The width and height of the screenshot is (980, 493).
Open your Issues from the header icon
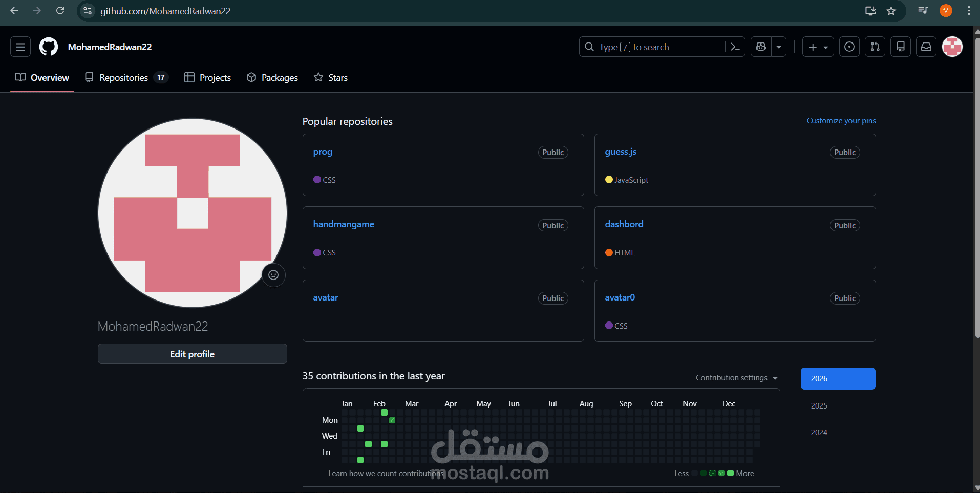849,47
